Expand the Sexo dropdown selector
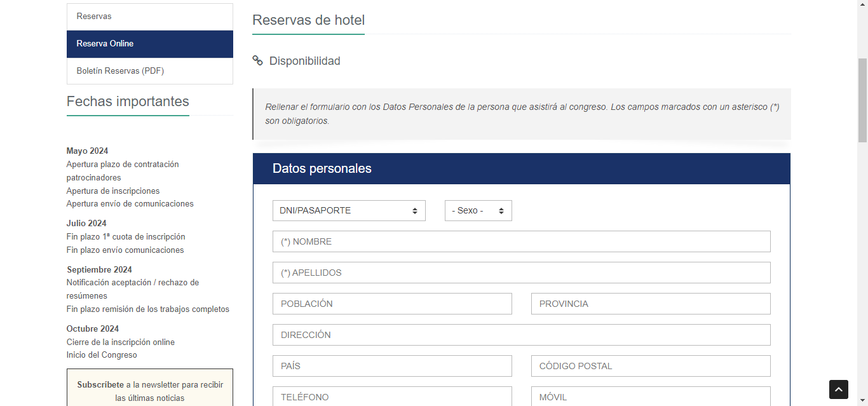The width and height of the screenshot is (868, 406). [478, 211]
